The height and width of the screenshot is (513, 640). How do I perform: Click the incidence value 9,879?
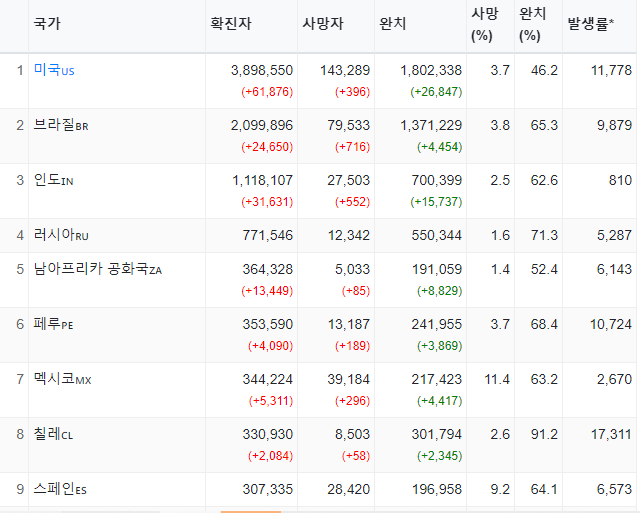pyautogui.click(x=614, y=125)
